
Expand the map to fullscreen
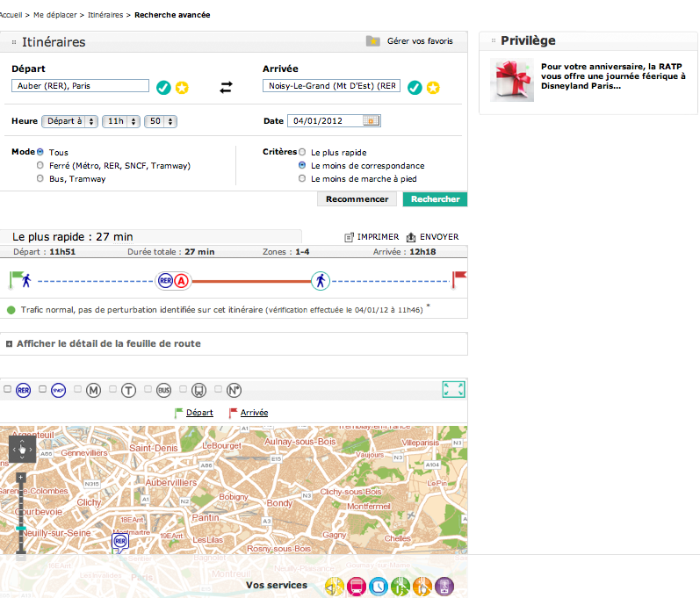[453, 389]
